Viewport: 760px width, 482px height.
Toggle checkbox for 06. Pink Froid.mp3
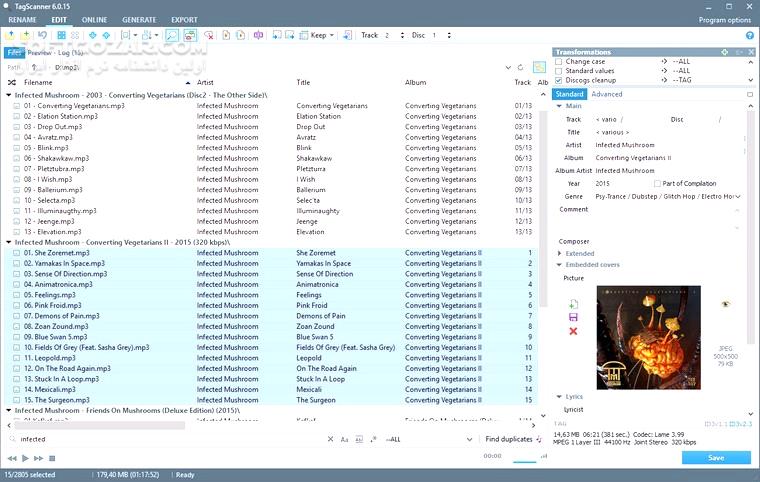coord(16,305)
